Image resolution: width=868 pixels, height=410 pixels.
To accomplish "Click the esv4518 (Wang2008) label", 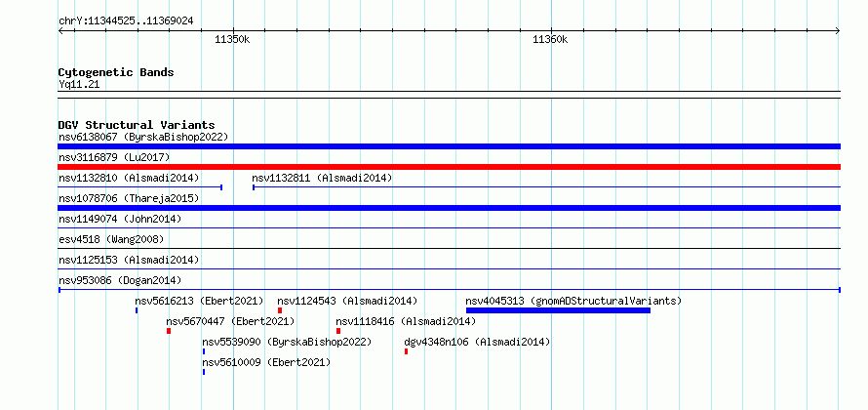I will point(111,239).
